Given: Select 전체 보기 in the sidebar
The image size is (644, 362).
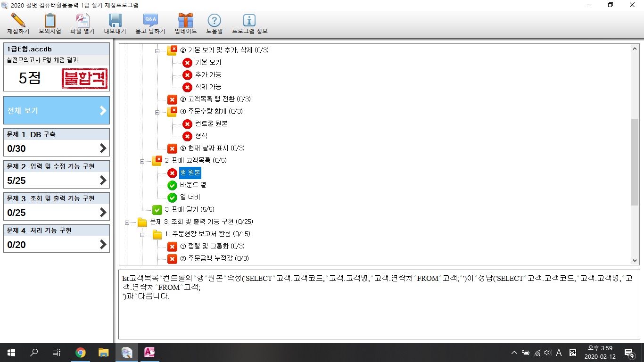Looking at the screenshot, I should pyautogui.click(x=57, y=111).
